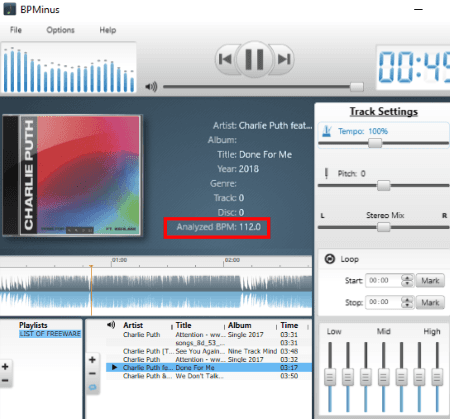Viewport: 450px width, 419px height.
Task: Open the Options menu
Action: coord(60,30)
